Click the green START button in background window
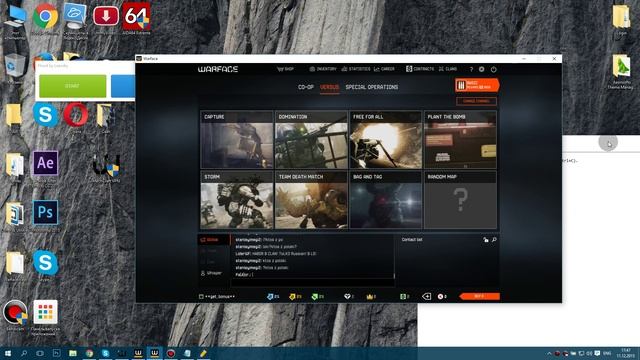The width and height of the screenshot is (640, 360). tap(73, 86)
